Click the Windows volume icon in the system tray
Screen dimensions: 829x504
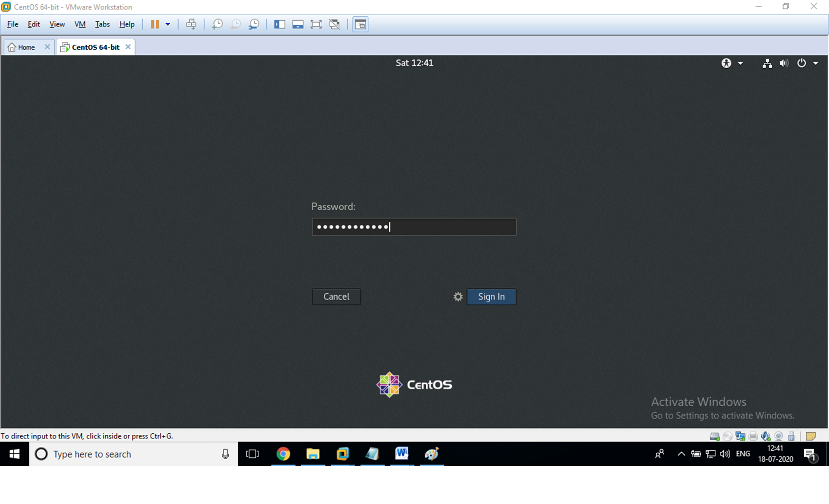[725, 454]
